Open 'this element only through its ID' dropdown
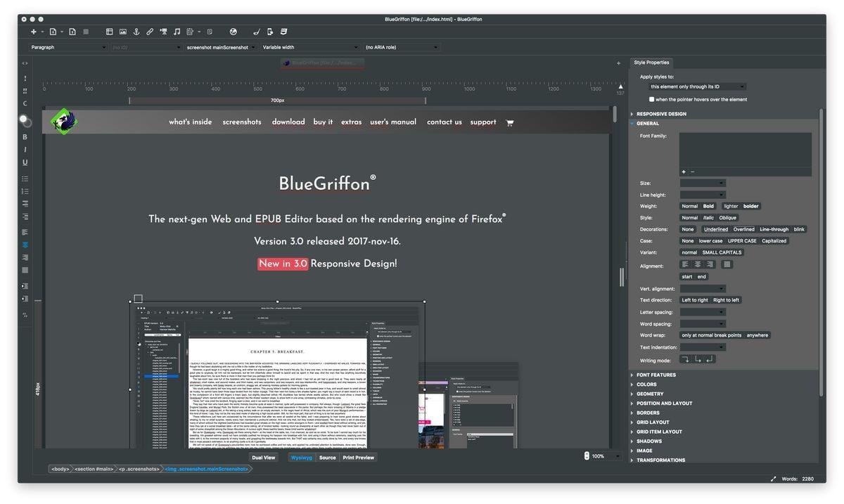This screenshot has height=504, width=844. [x=697, y=86]
